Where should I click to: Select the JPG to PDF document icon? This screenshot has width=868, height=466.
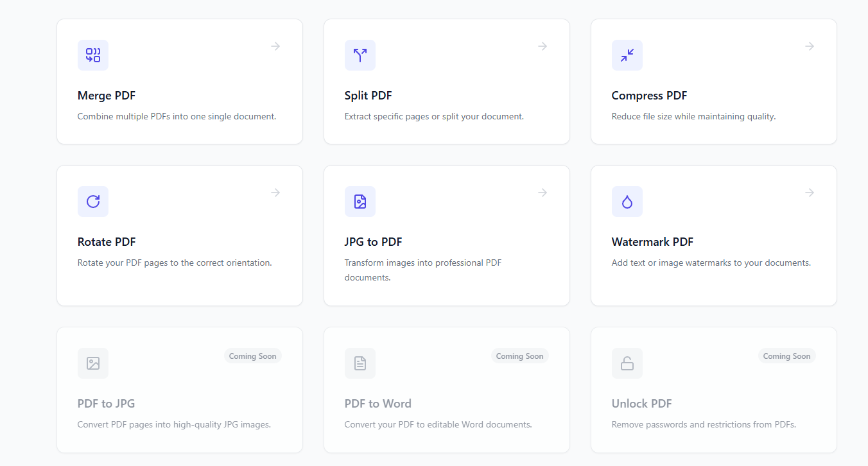pos(360,202)
